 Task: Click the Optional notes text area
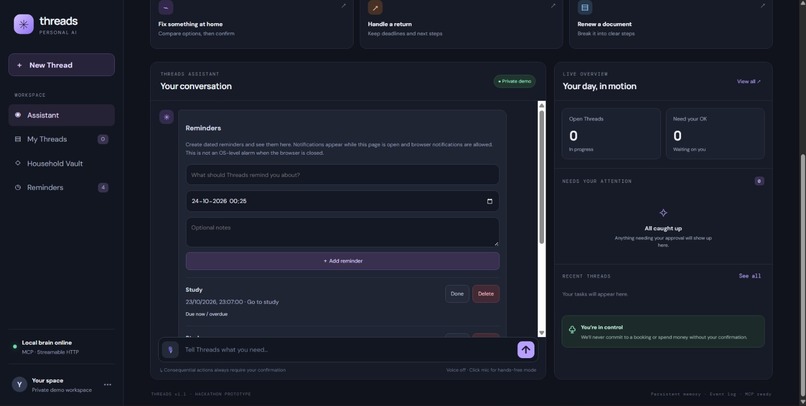342,232
